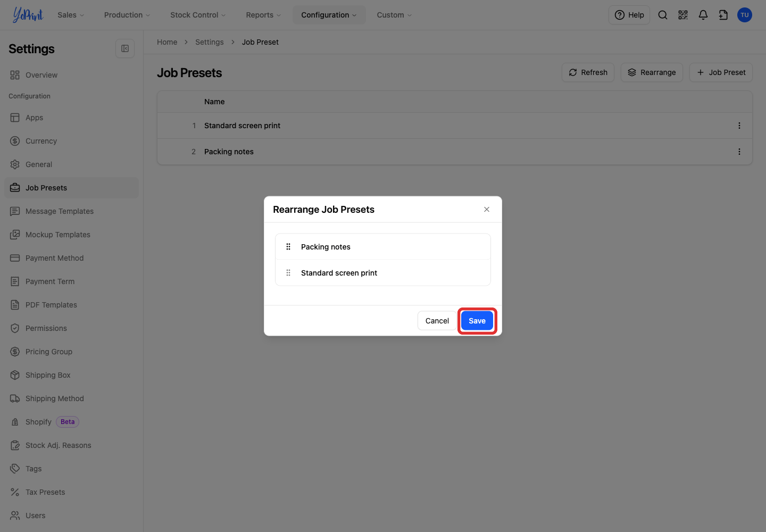Screen dimensions: 766x532
Task: Open the QR code scanner icon
Action: click(683, 15)
